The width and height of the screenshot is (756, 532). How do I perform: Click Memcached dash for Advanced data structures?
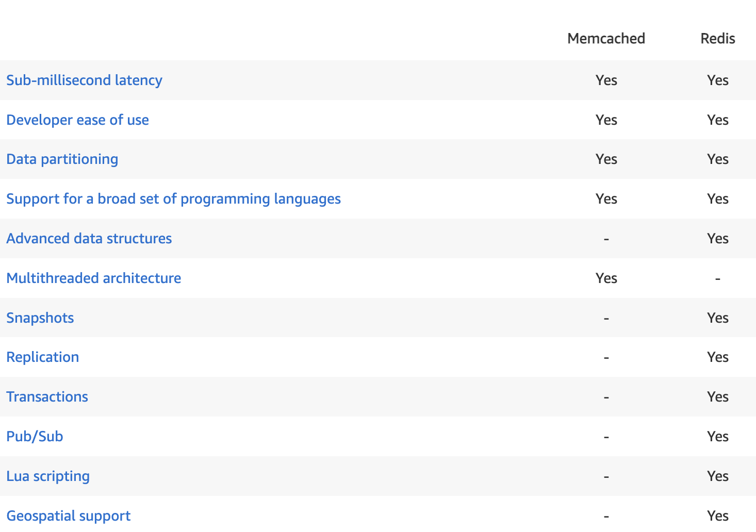(606, 239)
